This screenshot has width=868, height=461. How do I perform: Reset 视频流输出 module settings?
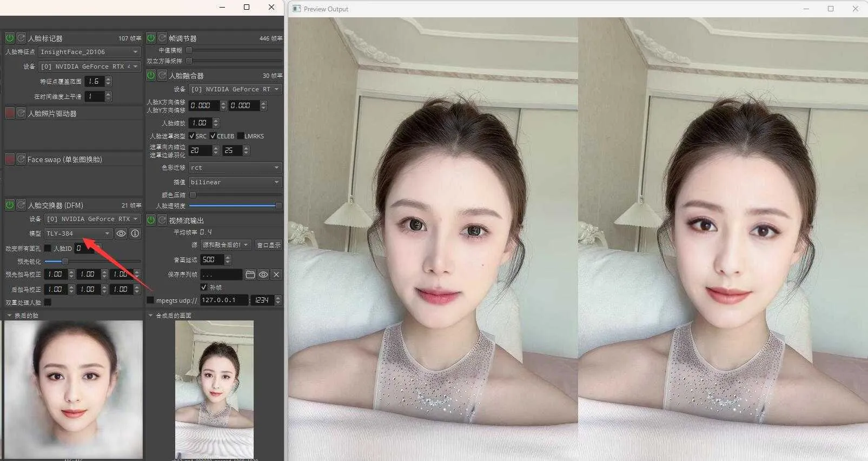coord(162,220)
